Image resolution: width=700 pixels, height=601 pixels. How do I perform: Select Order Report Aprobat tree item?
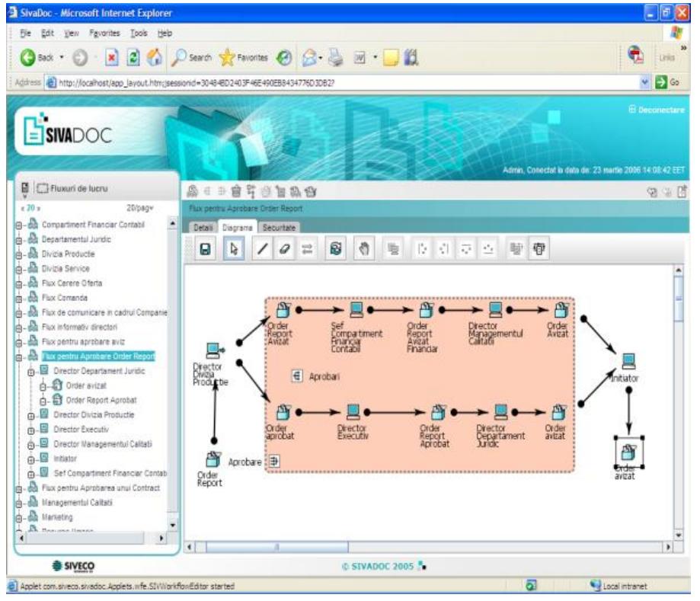(x=101, y=400)
